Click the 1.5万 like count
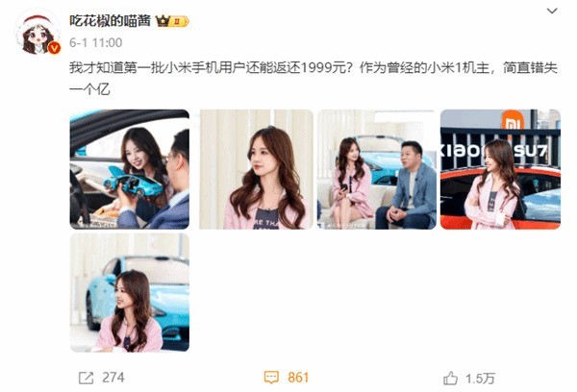The height and width of the screenshot is (392, 577). click(x=480, y=379)
